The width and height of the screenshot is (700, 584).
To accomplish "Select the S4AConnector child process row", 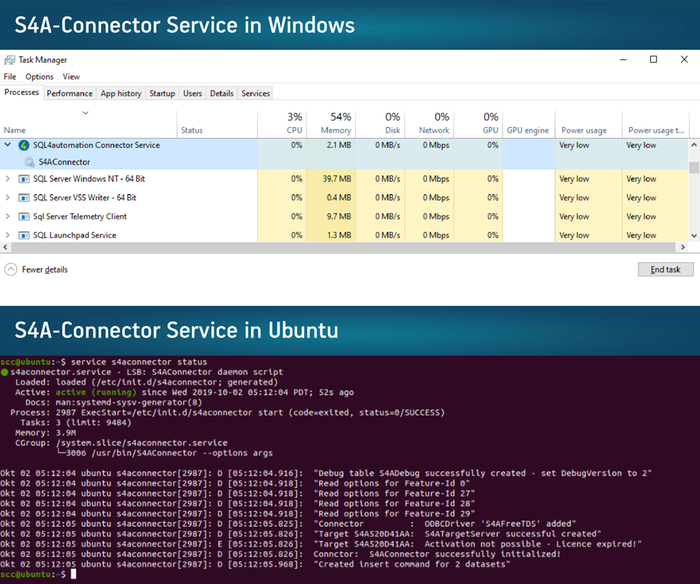I will pyautogui.click(x=344, y=162).
